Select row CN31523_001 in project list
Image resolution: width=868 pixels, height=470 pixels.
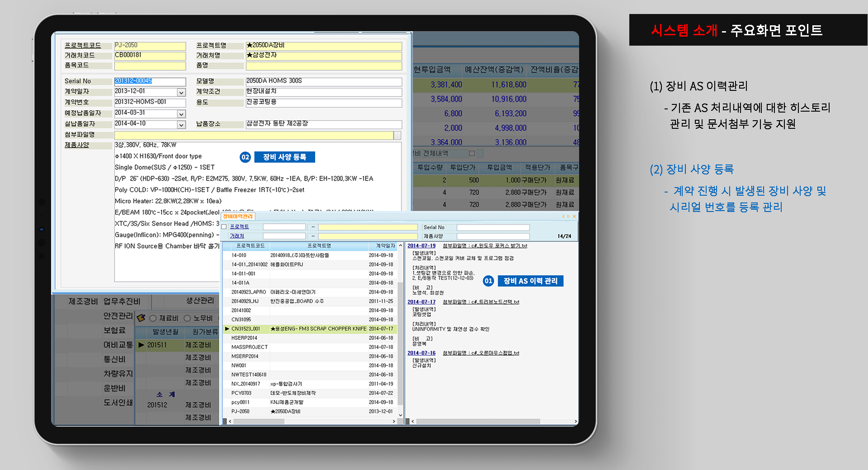coord(310,329)
